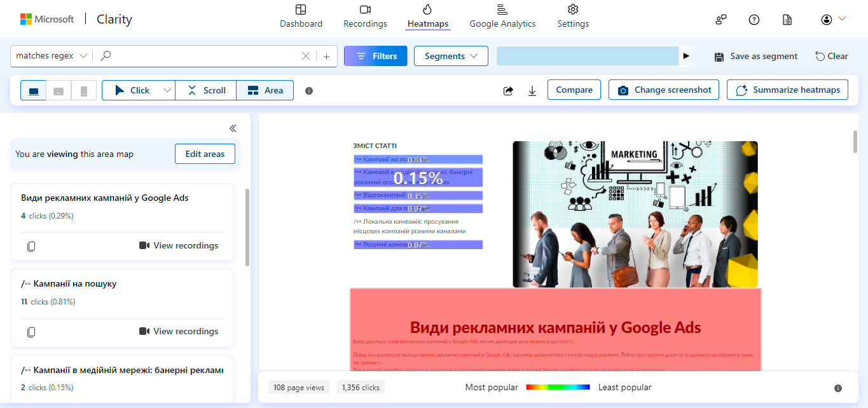Screen dimensions: 868x408
Task: Click the arrow next to the filter bar
Action: coord(686,56)
